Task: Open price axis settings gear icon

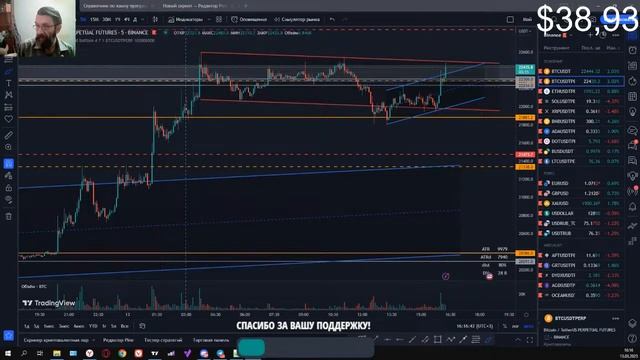Action: point(527,315)
